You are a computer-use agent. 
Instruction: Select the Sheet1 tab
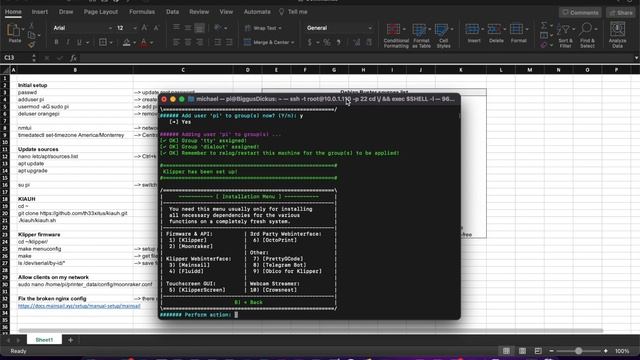click(44, 340)
